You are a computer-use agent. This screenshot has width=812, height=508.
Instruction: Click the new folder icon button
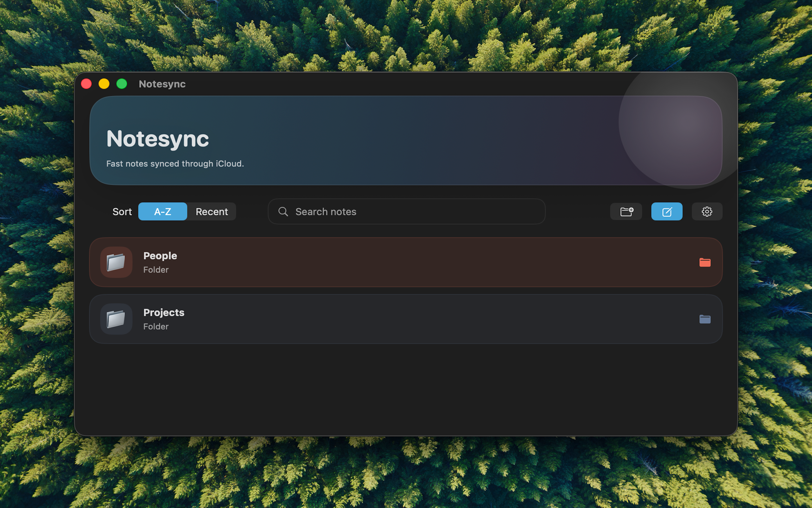click(626, 211)
